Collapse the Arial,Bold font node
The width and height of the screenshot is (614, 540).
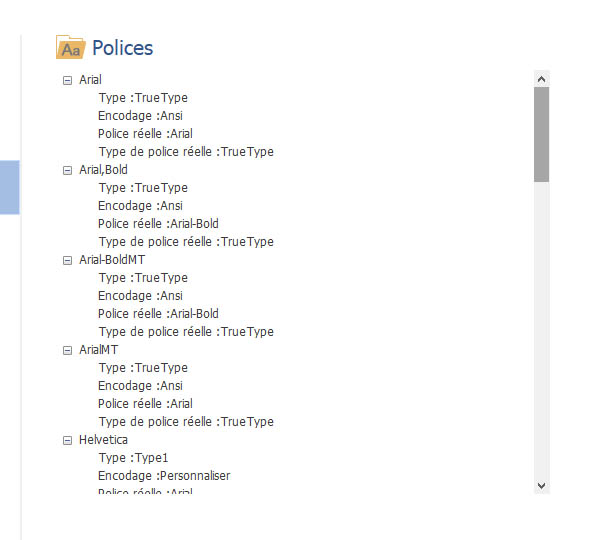click(67, 170)
